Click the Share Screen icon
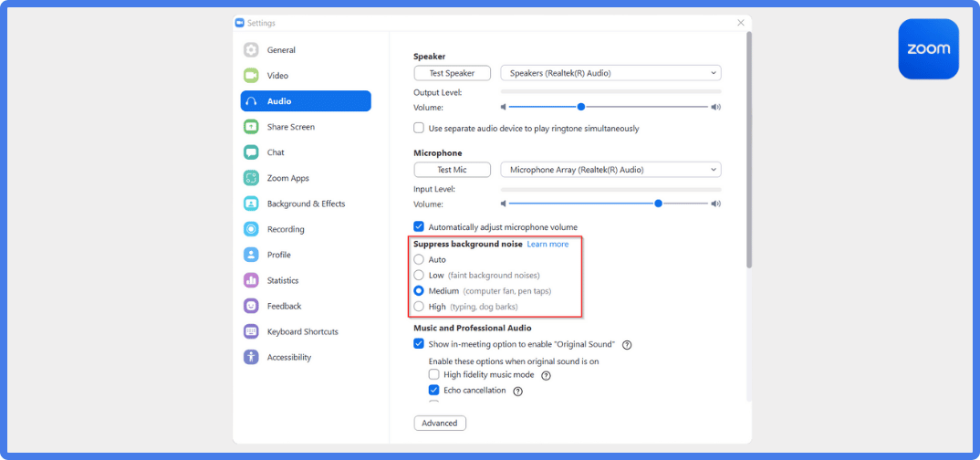 coord(251,127)
